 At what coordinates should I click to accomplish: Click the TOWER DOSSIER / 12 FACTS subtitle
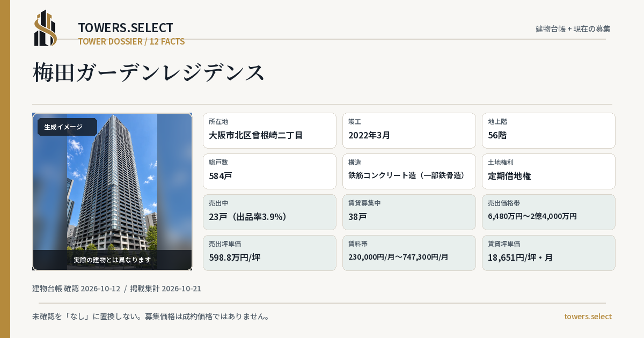click(x=131, y=41)
